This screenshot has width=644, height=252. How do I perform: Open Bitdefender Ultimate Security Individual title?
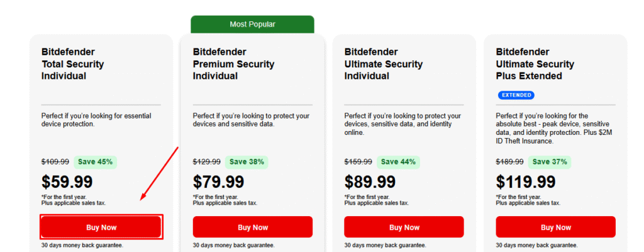coord(384,64)
